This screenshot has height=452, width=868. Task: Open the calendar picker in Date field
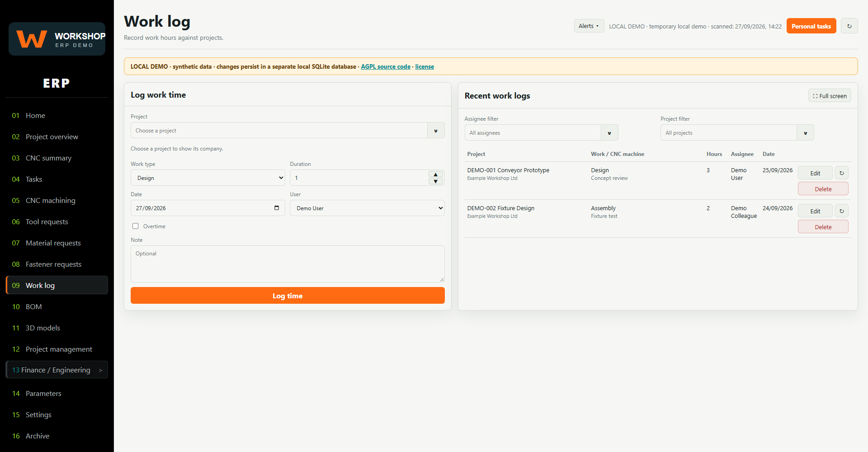tap(277, 208)
